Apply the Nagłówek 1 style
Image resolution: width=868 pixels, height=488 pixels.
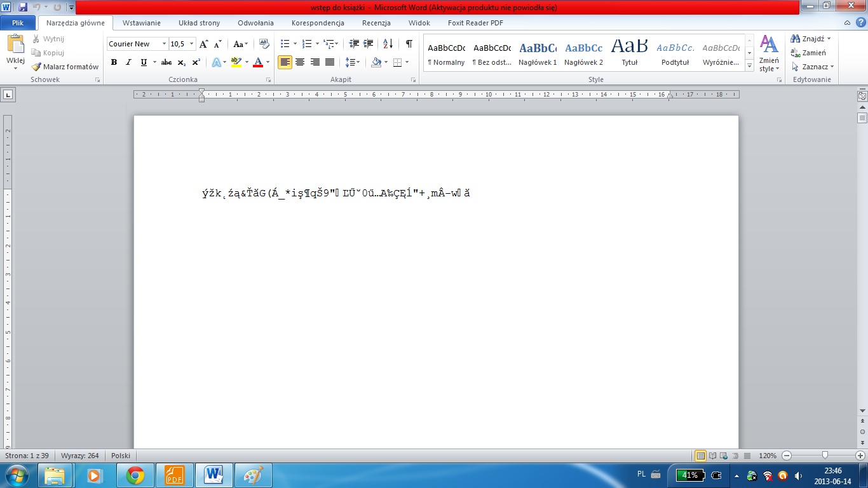pyautogui.click(x=537, y=53)
